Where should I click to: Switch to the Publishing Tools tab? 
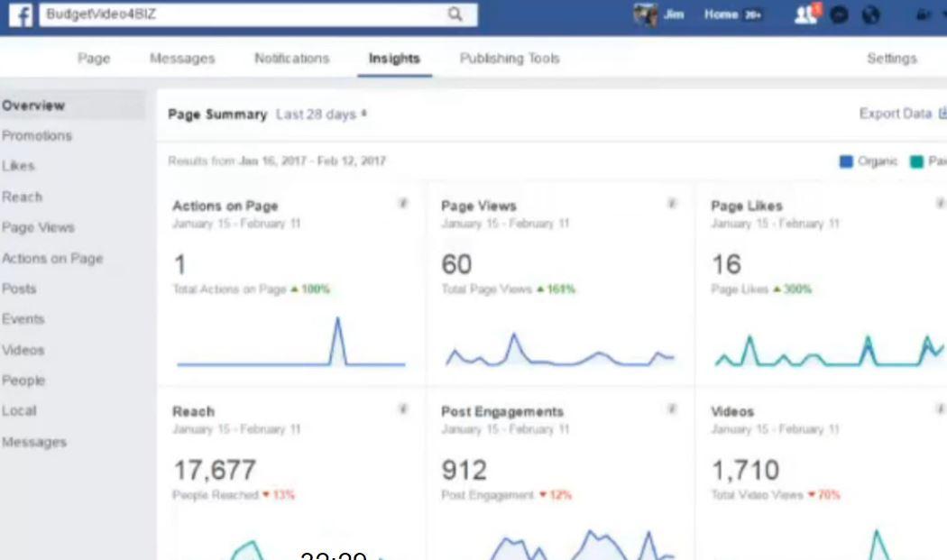(x=510, y=59)
